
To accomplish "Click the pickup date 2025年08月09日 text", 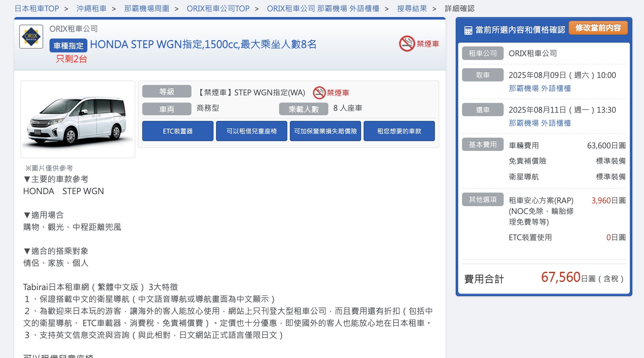I will (562, 75).
